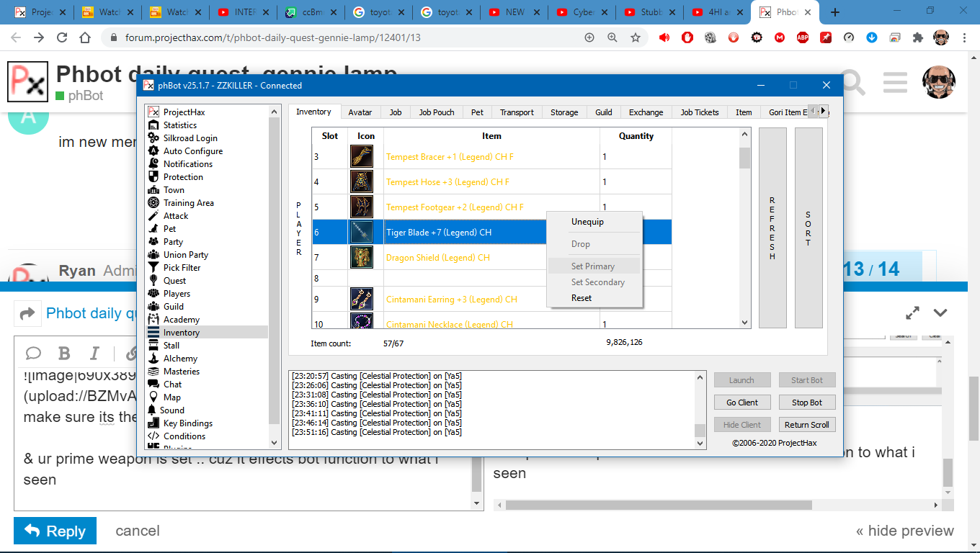The image size is (980, 553).
Task: Open Pick Filter funnel icon
Action: tap(153, 268)
